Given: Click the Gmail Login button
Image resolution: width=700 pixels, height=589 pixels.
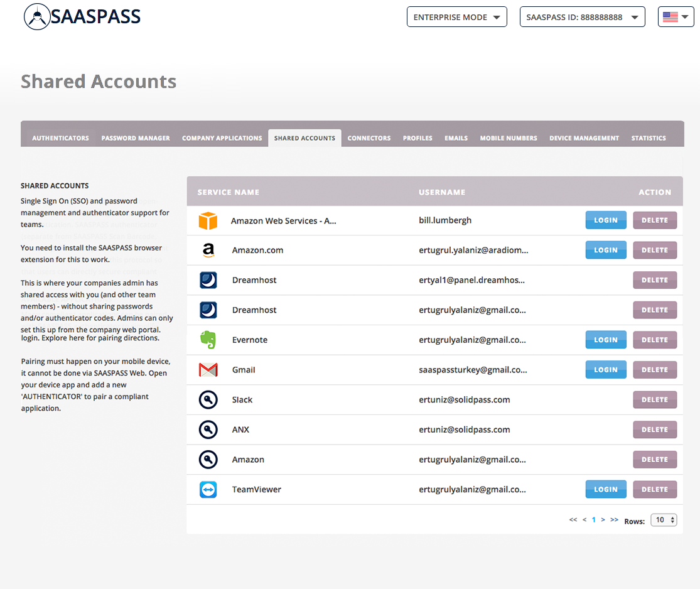Looking at the screenshot, I should coord(606,370).
